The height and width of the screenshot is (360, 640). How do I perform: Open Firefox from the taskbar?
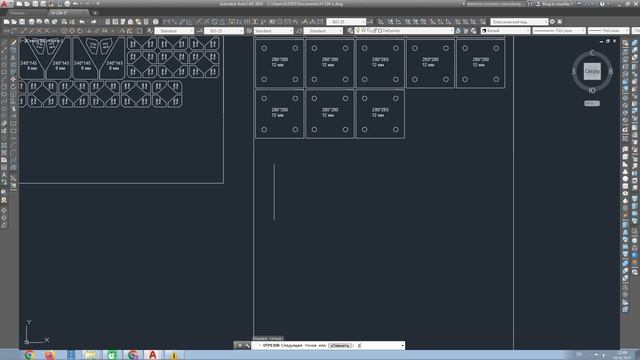click(x=50, y=355)
